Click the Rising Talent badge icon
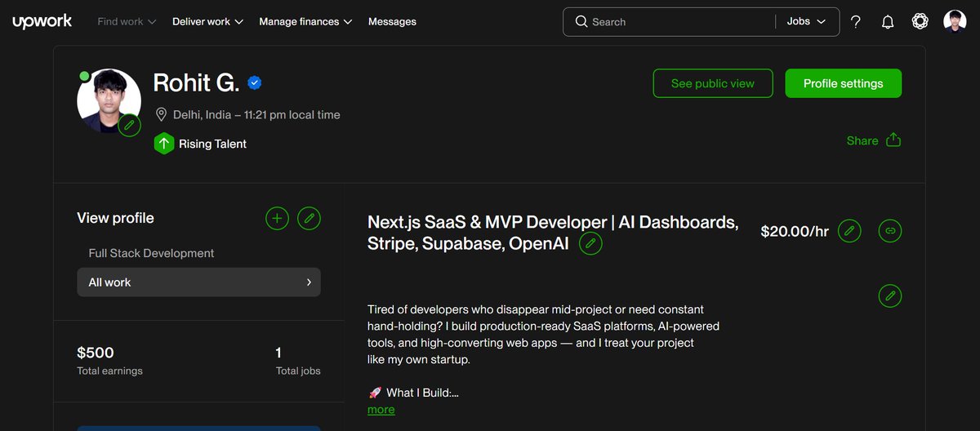 click(163, 144)
